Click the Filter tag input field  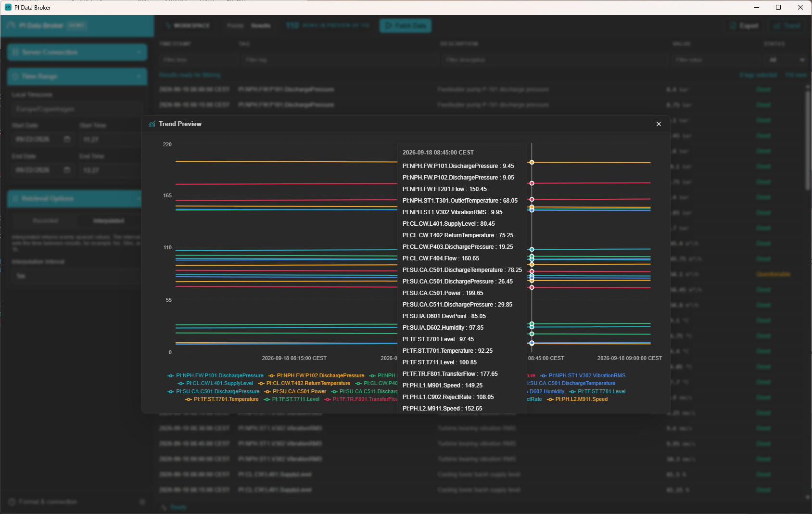point(339,60)
